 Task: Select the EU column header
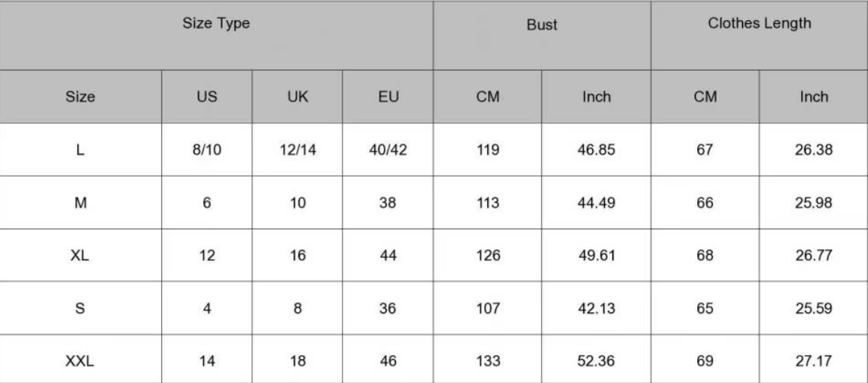(388, 97)
